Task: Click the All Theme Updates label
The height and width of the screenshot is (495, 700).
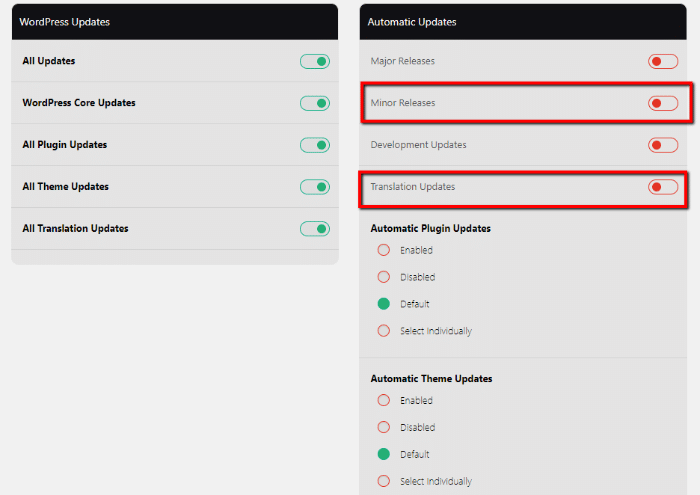Action: (x=66, y=187)
